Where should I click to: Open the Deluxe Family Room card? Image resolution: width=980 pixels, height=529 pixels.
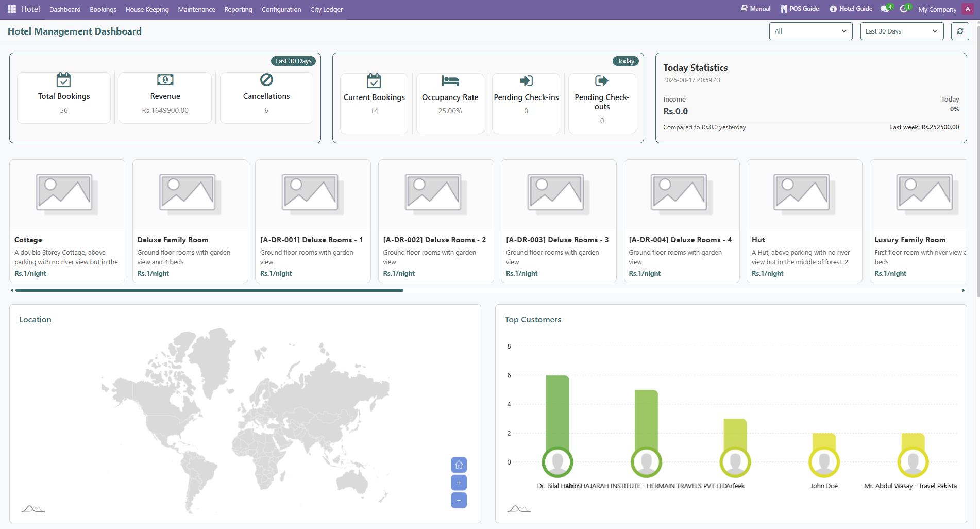pos(190,221)
